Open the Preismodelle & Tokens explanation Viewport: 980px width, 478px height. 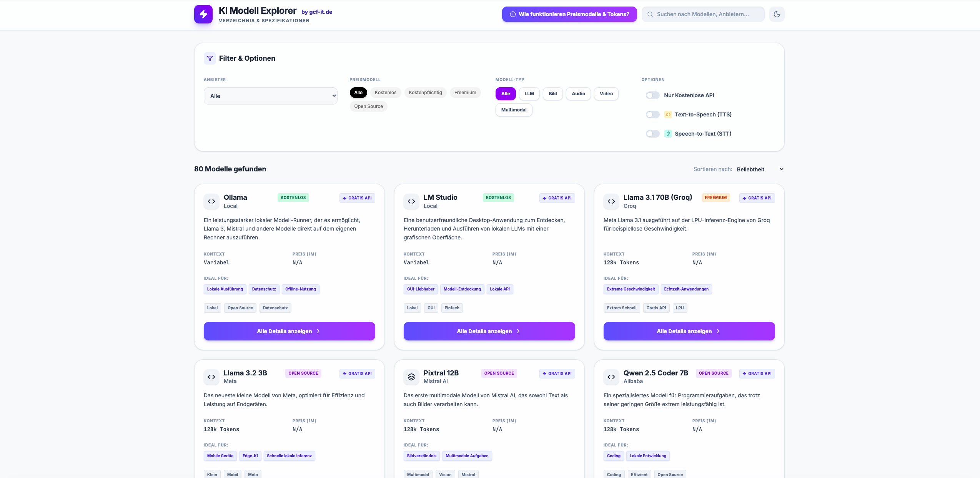(569, 14)
